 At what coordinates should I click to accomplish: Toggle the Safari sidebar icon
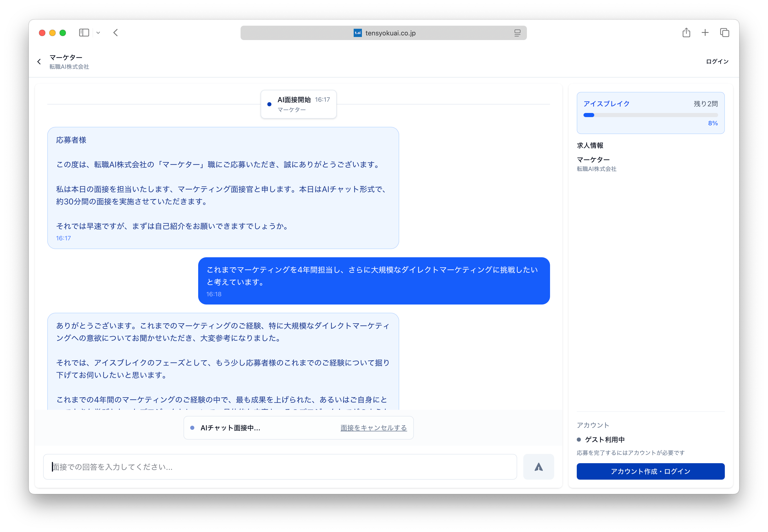point(84,32)
